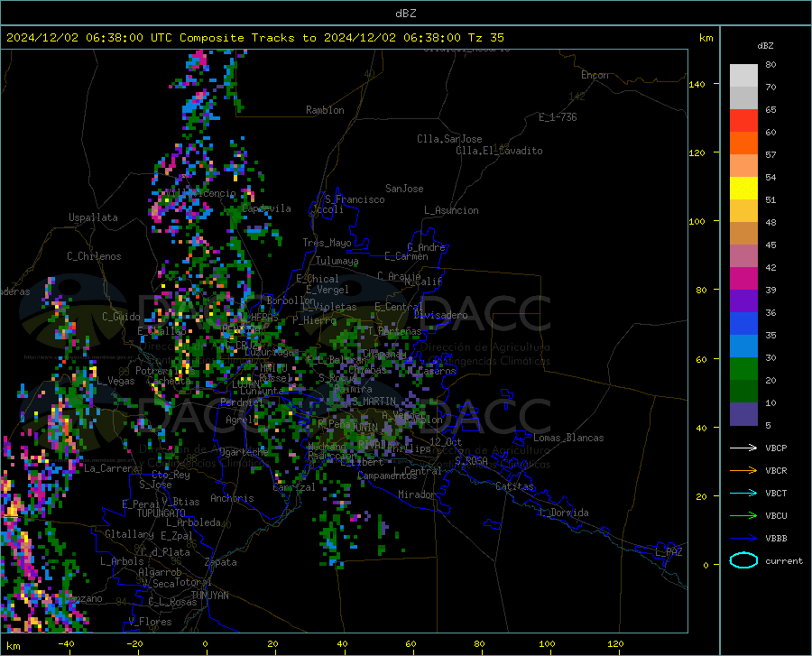This screenshot has height=656, width=812.
Task: Click the 'current' legend label
Action: 784,560
